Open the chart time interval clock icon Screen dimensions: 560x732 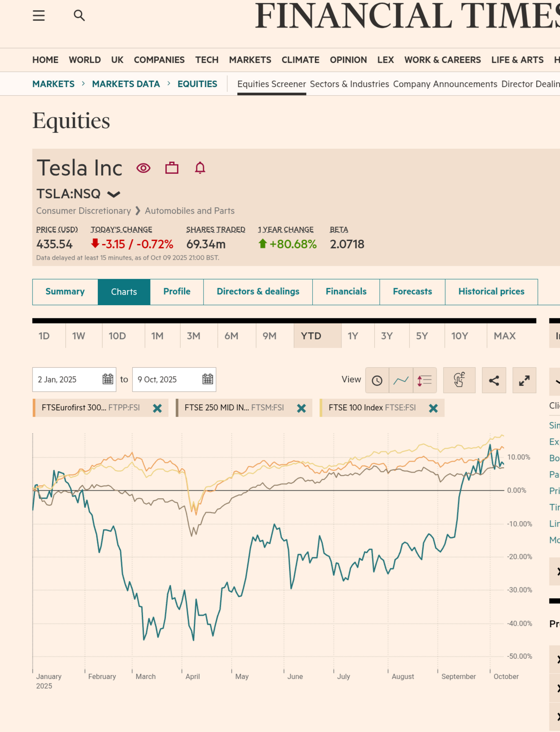[377, 380]
